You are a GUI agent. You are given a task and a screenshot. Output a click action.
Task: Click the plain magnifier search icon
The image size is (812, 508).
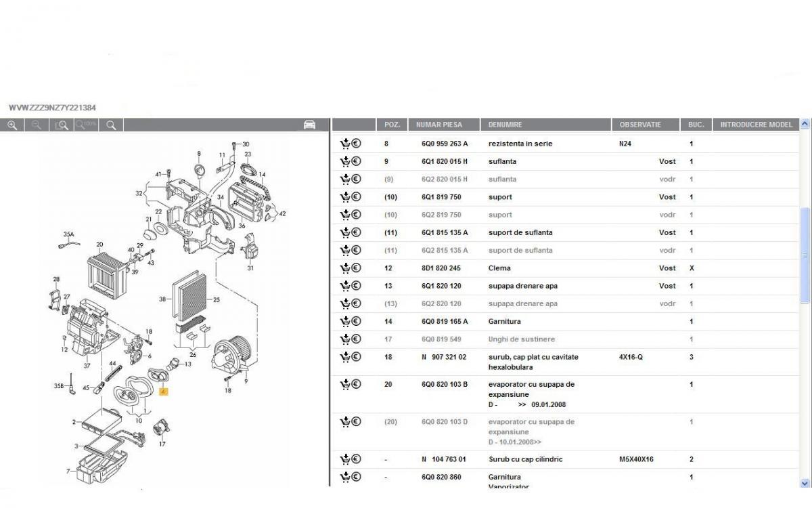[111, 125]
